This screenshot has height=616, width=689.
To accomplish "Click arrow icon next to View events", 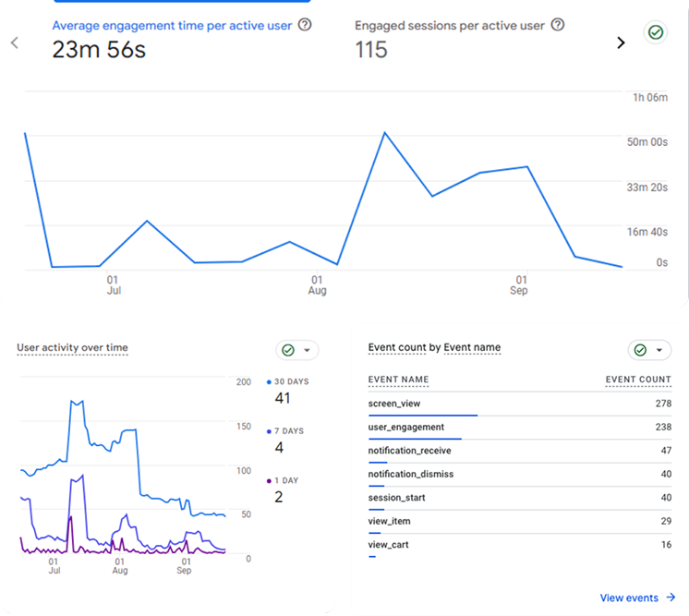I will click(671, 598).
